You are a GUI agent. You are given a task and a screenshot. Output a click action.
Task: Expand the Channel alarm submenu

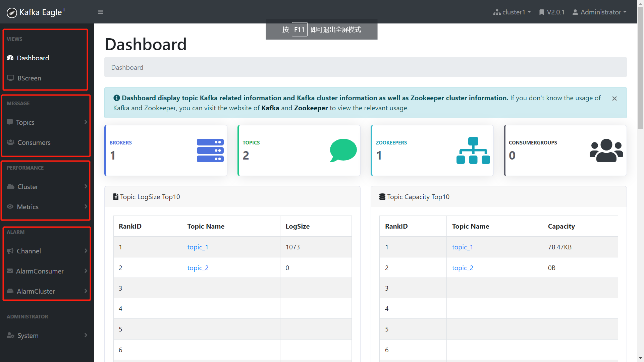(29, 251)
